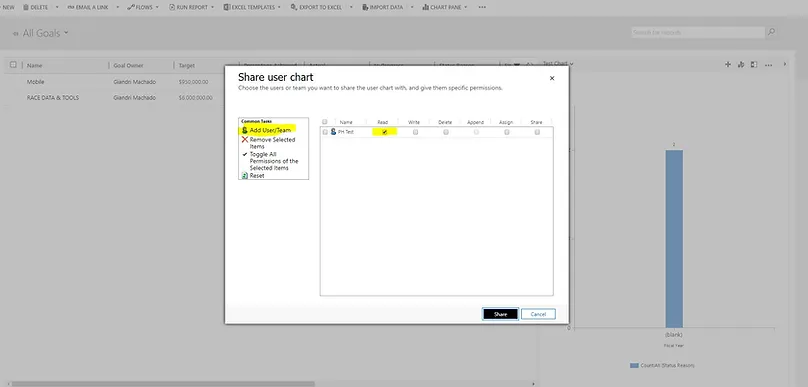Expand the Run Report dropdown arrow

(212, 7)
